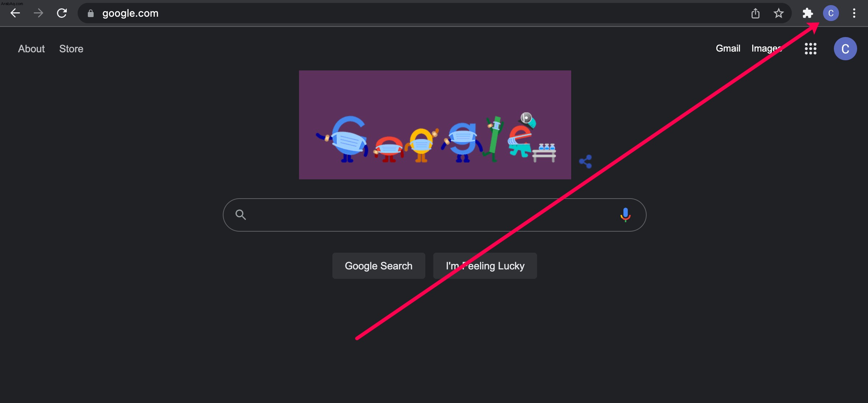Click the share page icon in the address bar
This screenshot has width=868, height=403.
click(756, 13)
